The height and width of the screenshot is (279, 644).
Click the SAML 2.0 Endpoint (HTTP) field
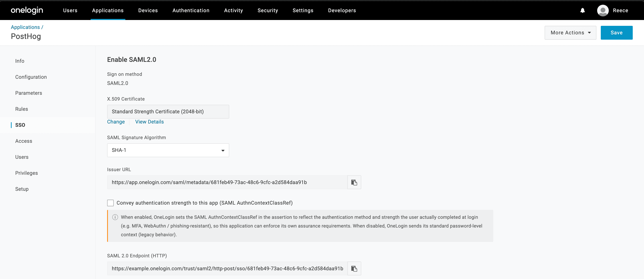[x=227, y=268]
